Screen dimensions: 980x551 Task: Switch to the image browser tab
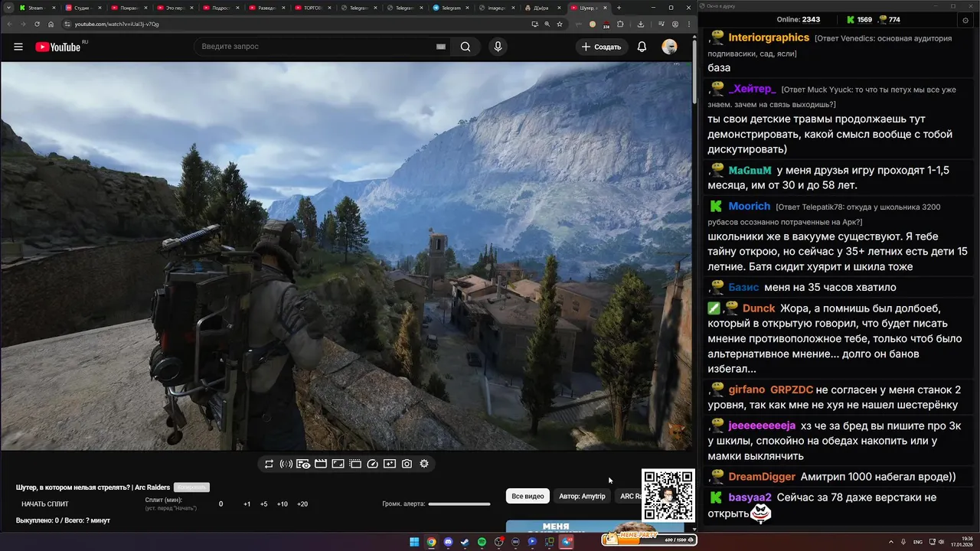click(495, 8)
